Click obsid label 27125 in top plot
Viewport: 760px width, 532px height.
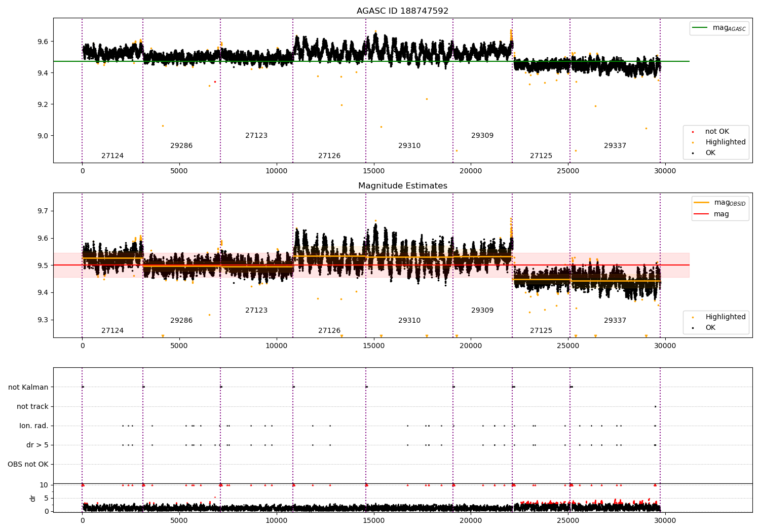click(541, 156)
